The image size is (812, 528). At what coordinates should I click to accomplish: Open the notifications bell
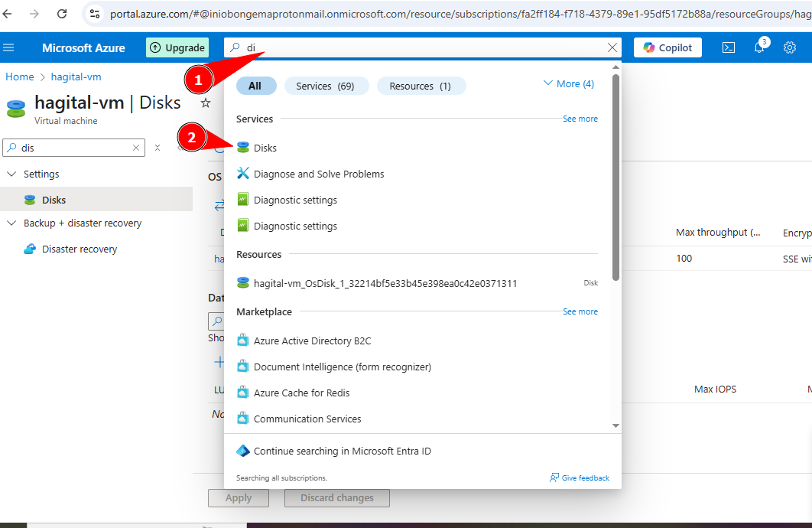(759, 47)
